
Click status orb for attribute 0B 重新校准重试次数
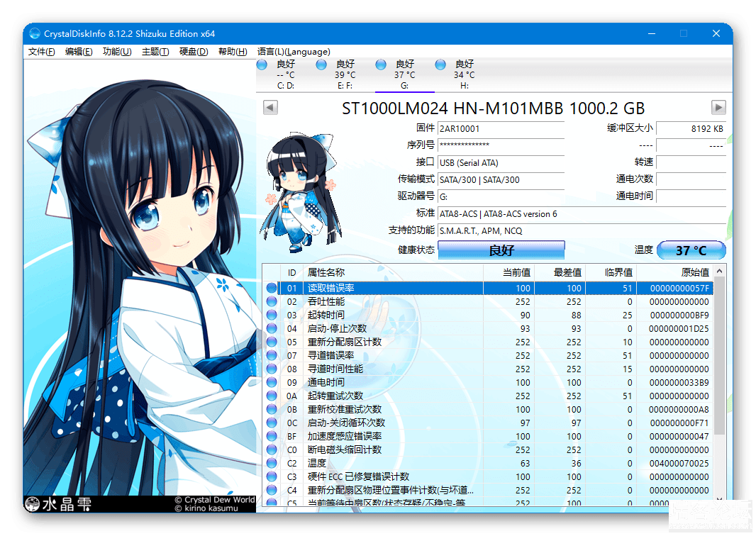click(272, 409)
